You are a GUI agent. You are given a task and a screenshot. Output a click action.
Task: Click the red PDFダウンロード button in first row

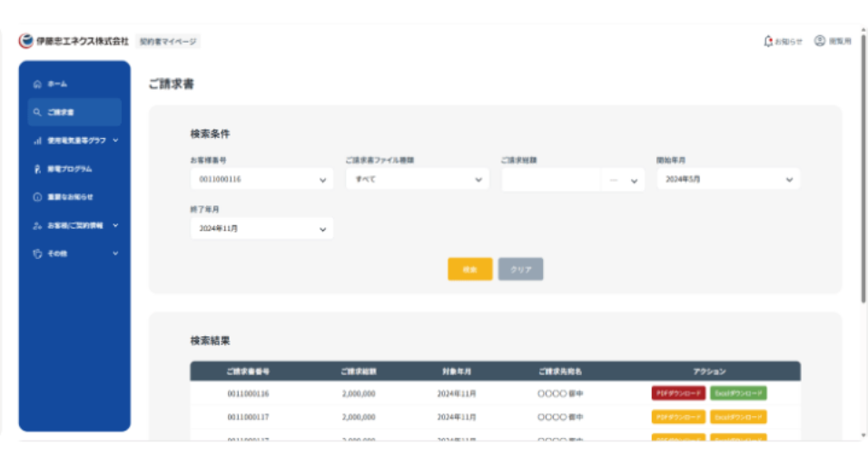click(x=677, y=393)
